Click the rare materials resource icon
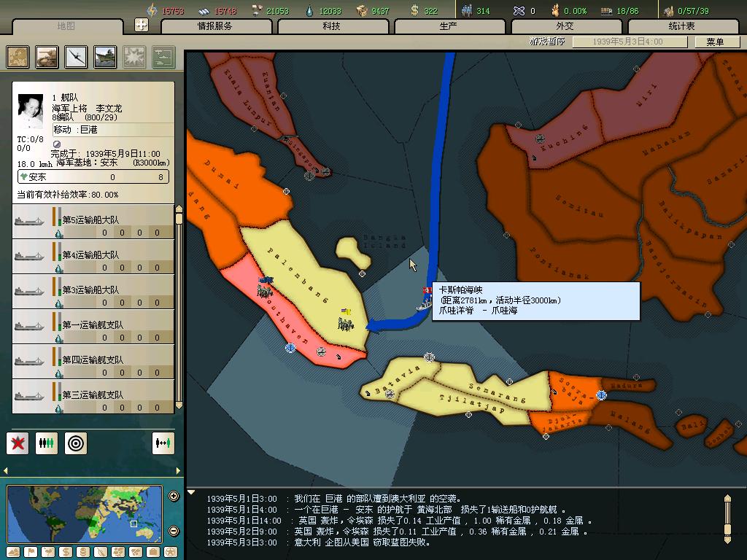747x560 pixels. click(x=257, y=10)
